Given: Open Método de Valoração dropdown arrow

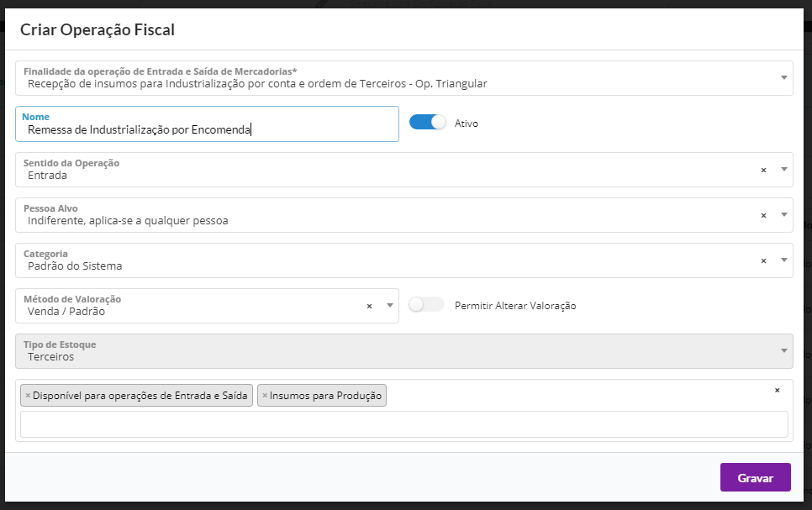Looking at the screenshot, I should (x=389, y=306).
